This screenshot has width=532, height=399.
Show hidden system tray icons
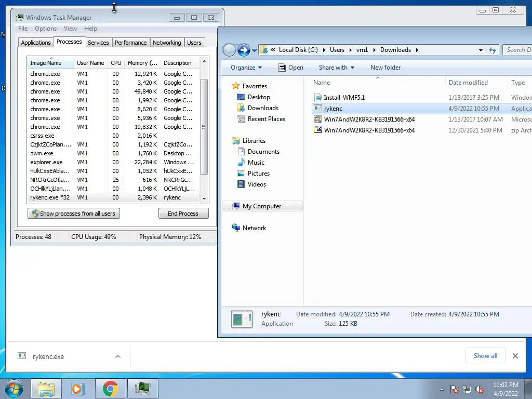click(x=442, y=390)
